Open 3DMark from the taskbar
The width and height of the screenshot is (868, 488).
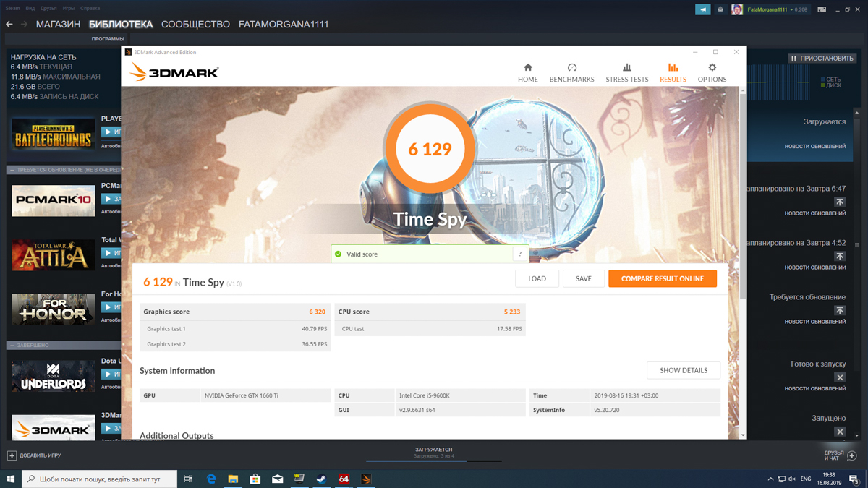366,479
